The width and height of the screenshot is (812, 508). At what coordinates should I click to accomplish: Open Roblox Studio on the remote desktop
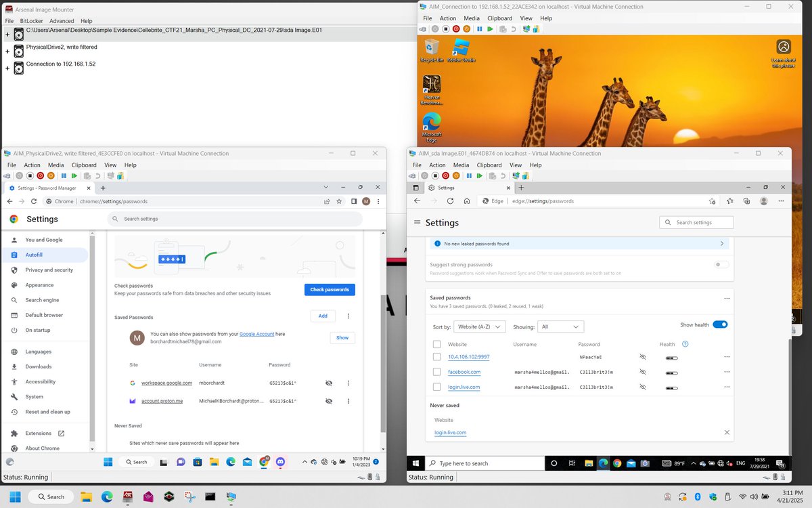(461, 50)
